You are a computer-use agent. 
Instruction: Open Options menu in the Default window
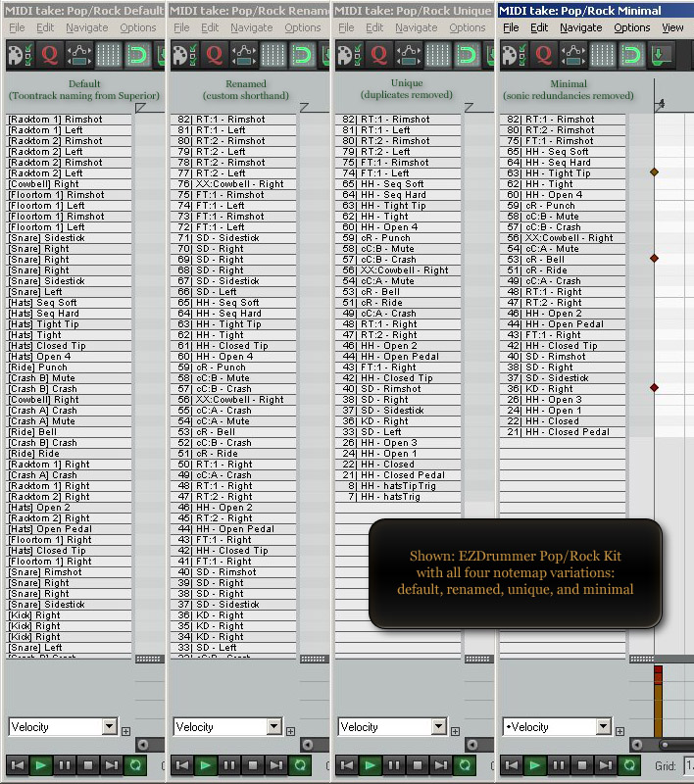[138, 27]
